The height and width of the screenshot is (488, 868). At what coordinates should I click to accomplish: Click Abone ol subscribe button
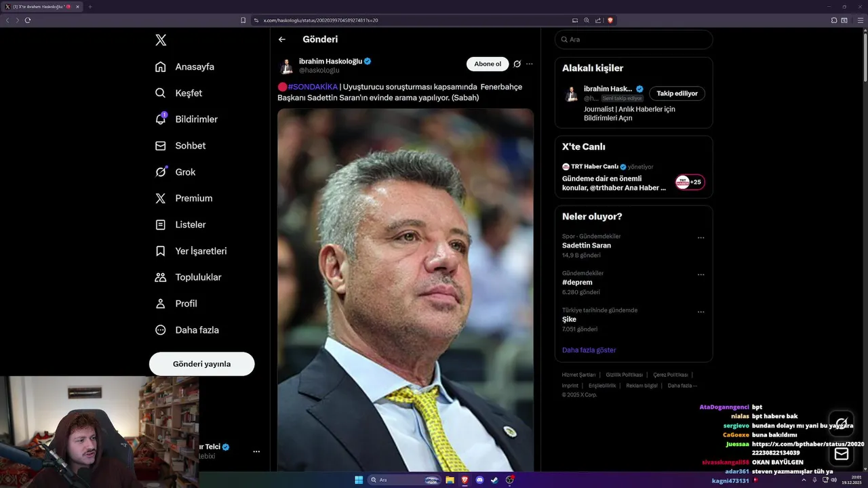coord(488,64)
